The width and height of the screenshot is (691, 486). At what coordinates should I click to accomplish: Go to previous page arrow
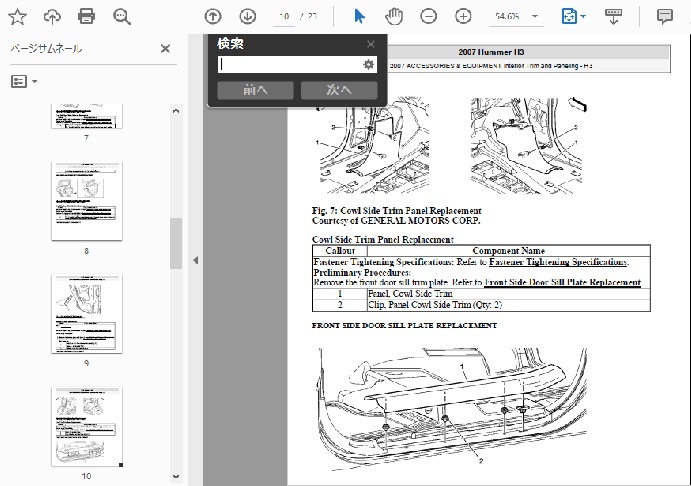click(x=213, y=17)
